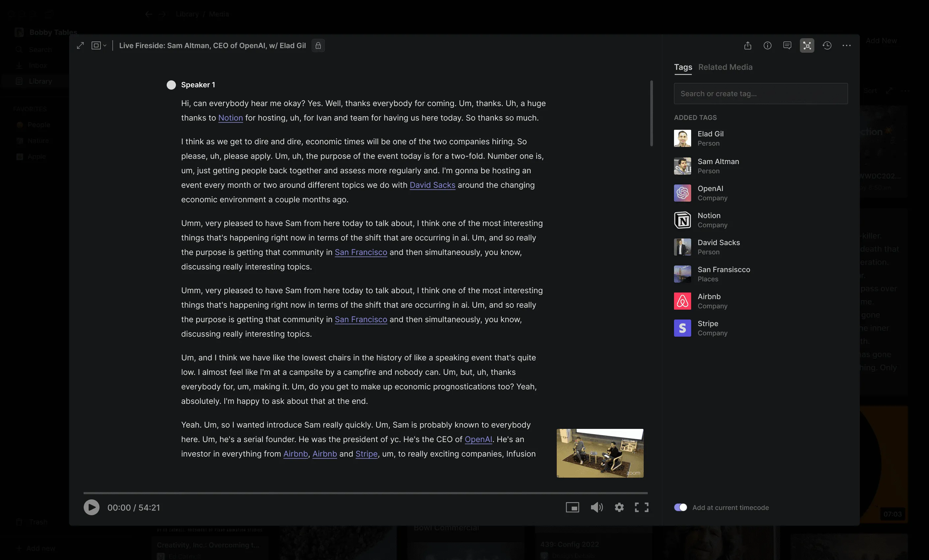Click the Stripe tag logo icon

682,328
